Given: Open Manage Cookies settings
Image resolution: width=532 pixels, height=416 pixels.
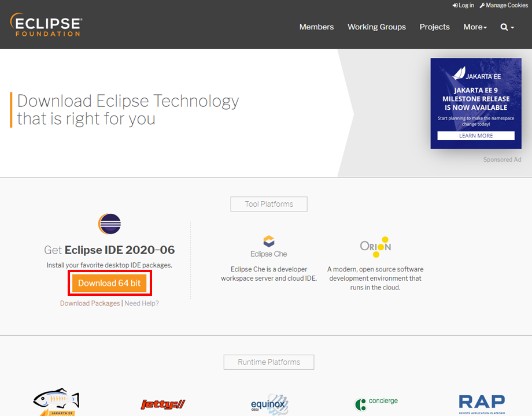Looking at the screenshot, I should point(504,5).
